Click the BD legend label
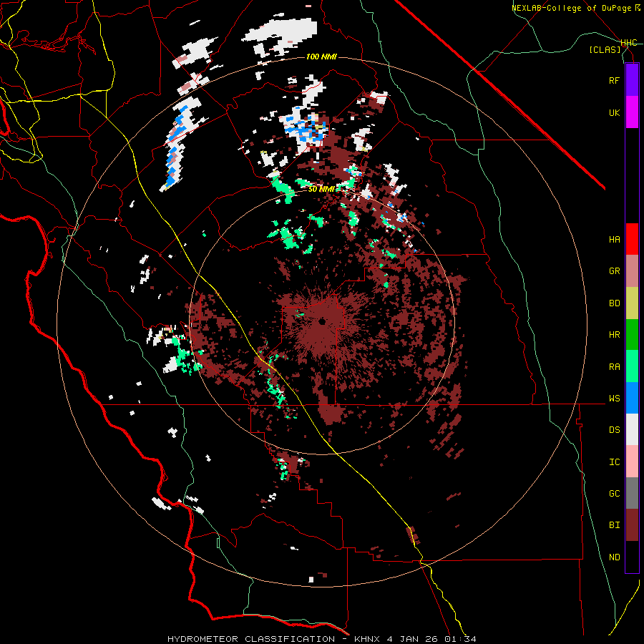The width and height of the screenshot is (644, 644). click(614, 303)
